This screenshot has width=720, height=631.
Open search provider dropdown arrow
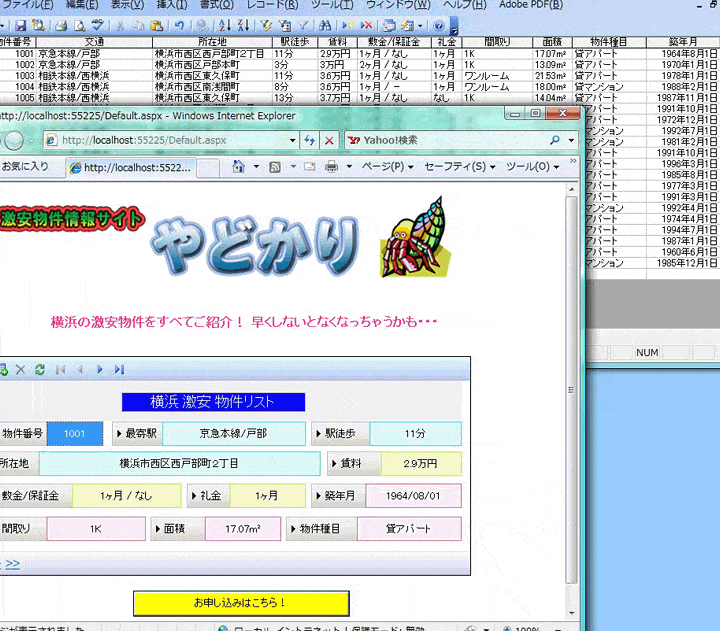click(571, 140)
